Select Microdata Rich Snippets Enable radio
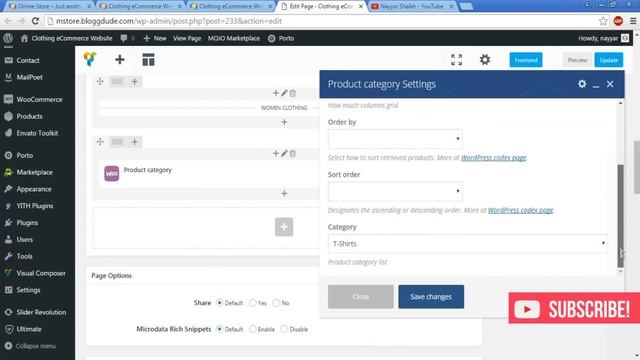 pos(253,329)
